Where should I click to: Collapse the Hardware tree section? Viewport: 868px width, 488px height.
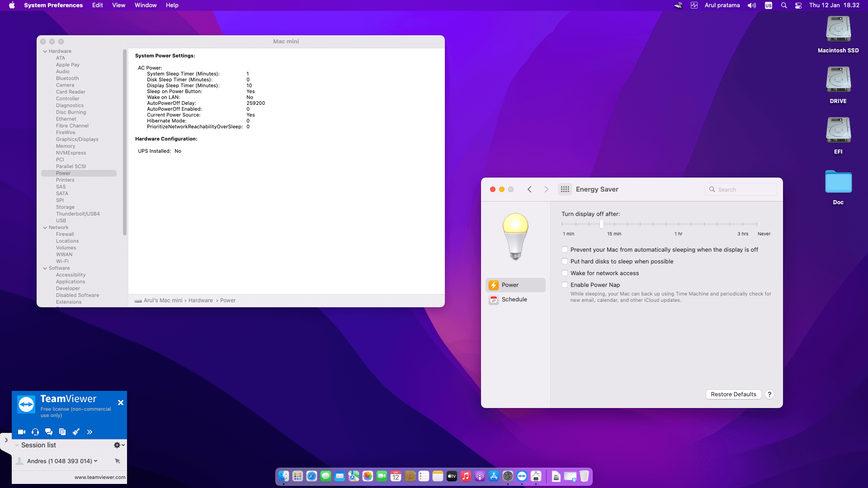pyautogui.click(x=45, y=52)
